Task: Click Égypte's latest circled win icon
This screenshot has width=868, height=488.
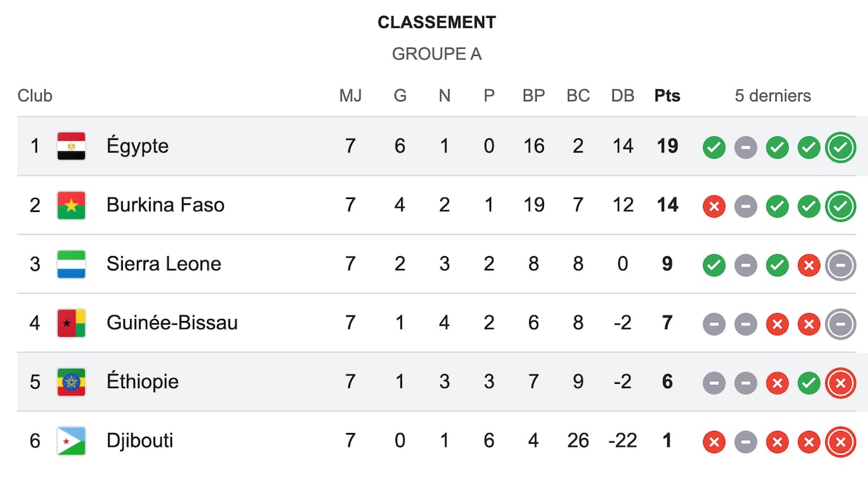Action: click(x=840, y=148)
